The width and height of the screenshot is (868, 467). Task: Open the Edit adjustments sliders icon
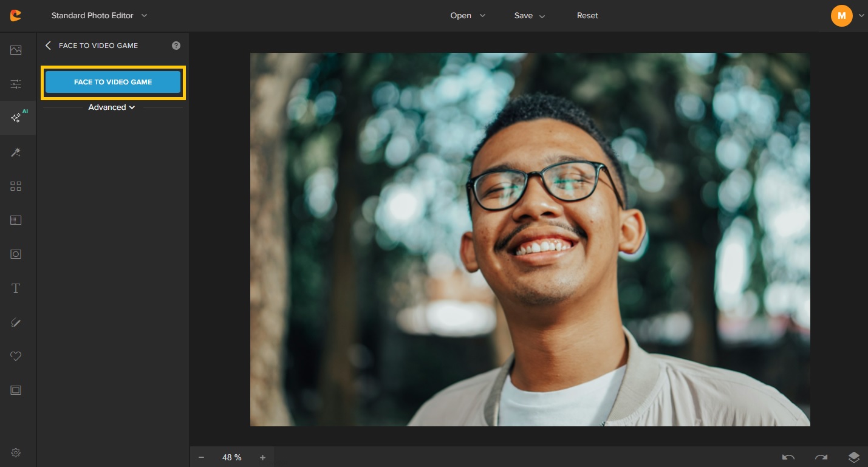(x=16, y=84)
